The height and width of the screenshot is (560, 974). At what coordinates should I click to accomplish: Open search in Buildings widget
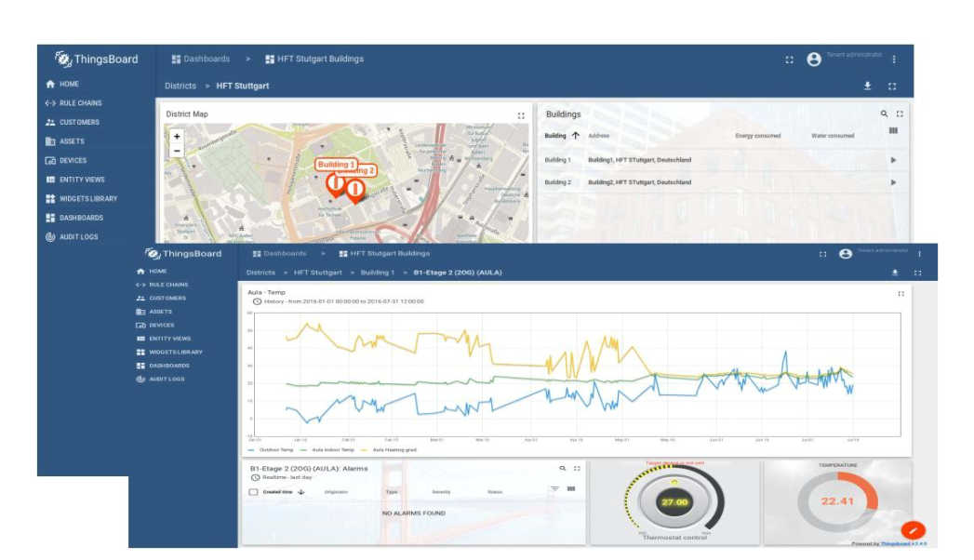click(x=884, y=113)
